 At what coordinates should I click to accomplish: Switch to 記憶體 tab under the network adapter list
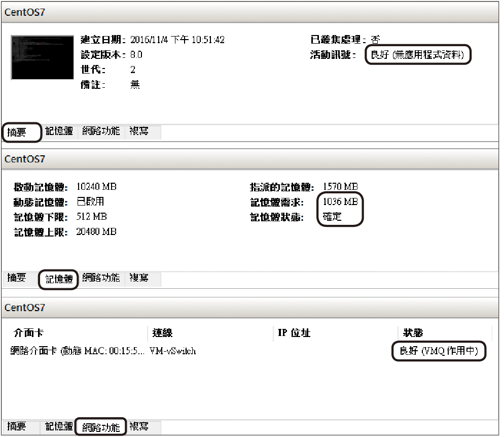pos(59,426)
